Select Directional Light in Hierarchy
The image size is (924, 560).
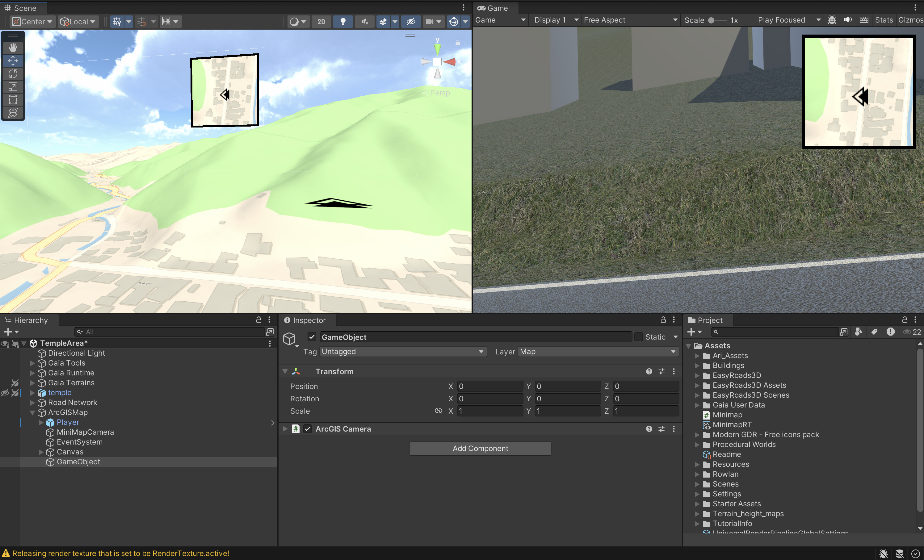(x=77, y=353)
